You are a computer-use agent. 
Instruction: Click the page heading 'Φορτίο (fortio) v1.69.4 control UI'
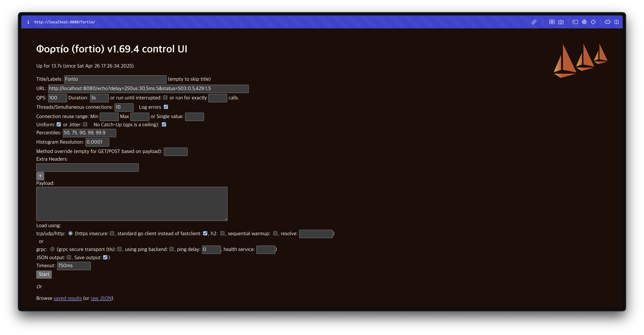[112, 49]
